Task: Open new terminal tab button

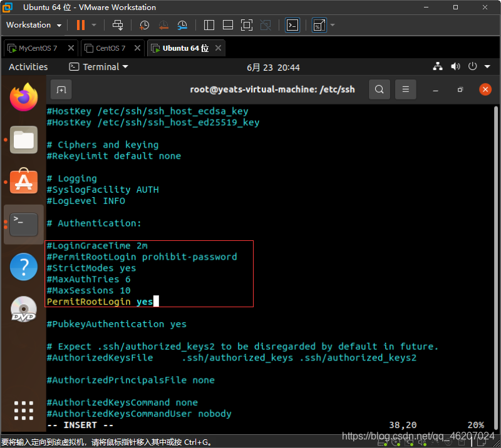Action: click(x=61, y=89)
